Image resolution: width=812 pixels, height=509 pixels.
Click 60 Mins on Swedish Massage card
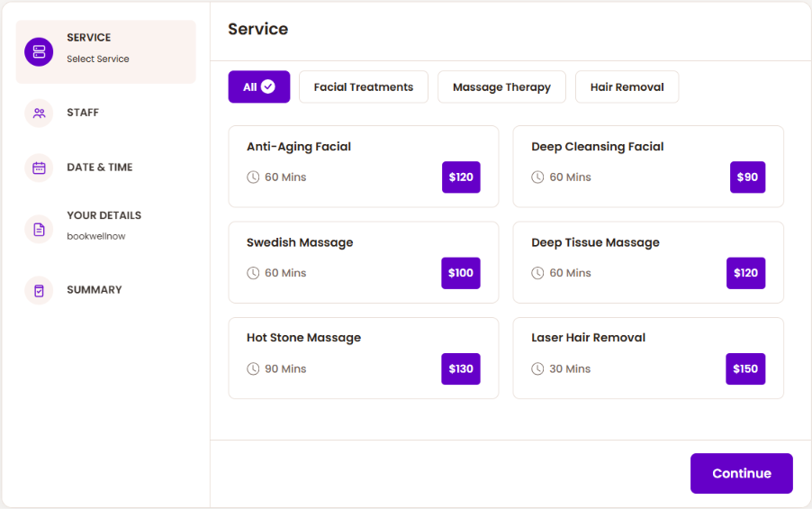pos(285,273)
